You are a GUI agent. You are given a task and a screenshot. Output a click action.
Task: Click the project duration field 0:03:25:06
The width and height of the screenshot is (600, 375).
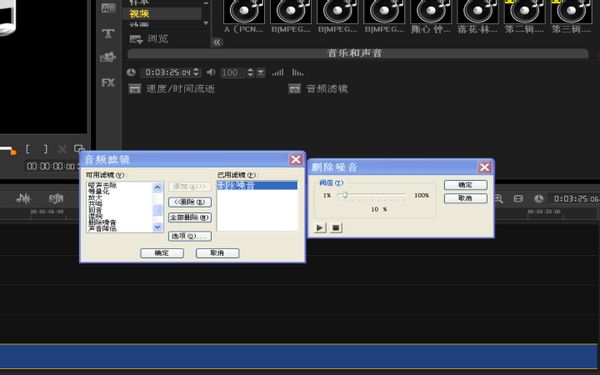click(576, 199)
